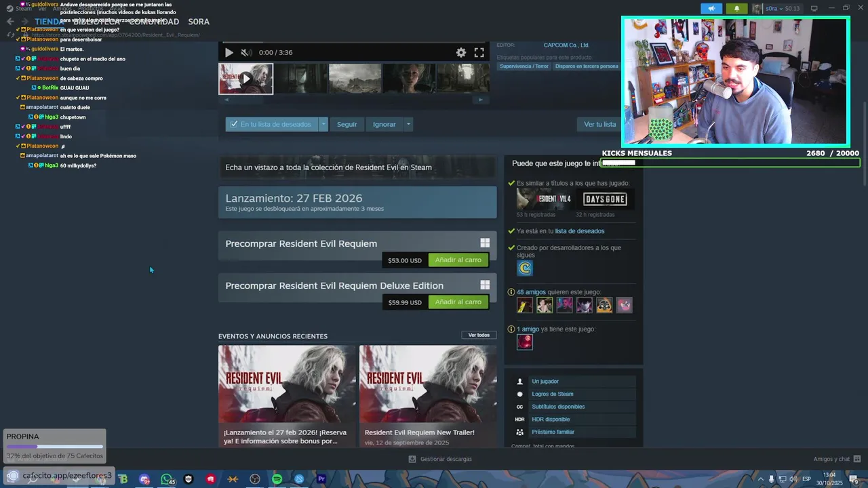Open Spotify from the taskbar
The height and width of the screenshot is (488, 868).
(x=277, y=479)
